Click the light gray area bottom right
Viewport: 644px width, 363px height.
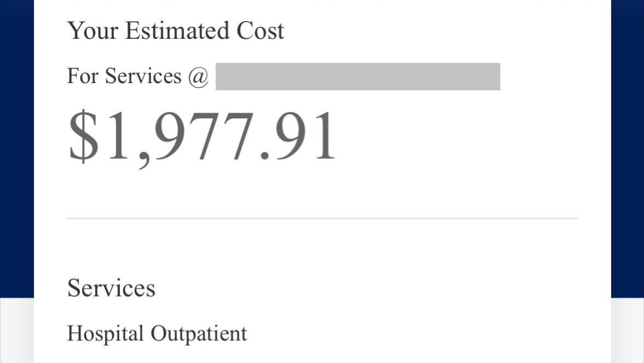coord(628,331)
